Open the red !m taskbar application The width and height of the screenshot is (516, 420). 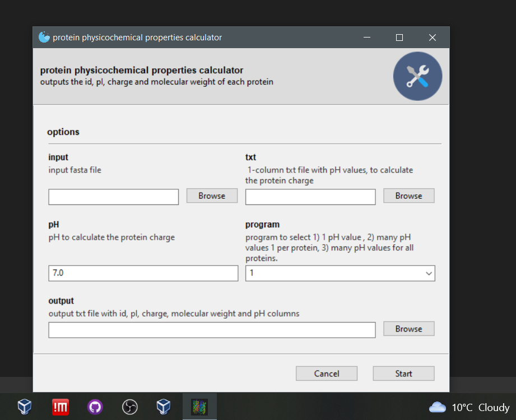(x=60, y=407)
